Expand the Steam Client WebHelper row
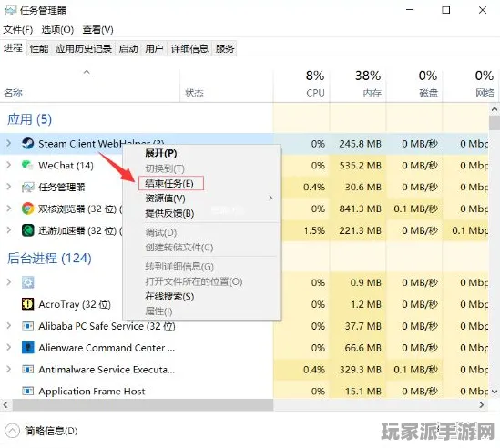The image size is (500, 448). click(x=8, y=143)
